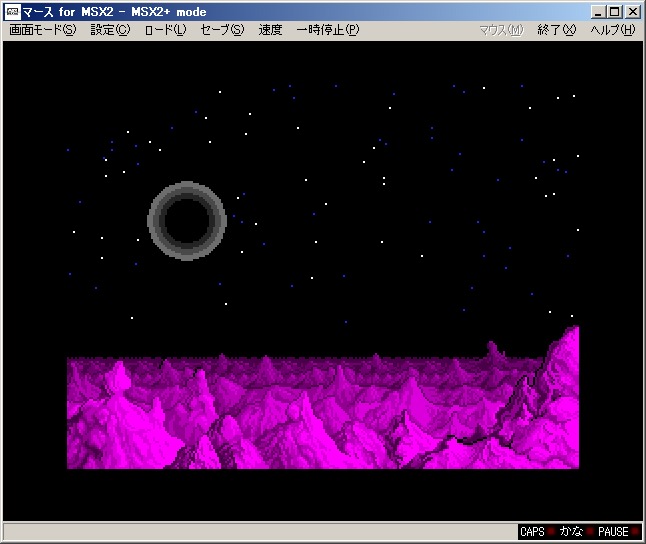This screenshot has width=646, height=544.
Task: Close the MSX2 emulator window
Action: point(632,11)
